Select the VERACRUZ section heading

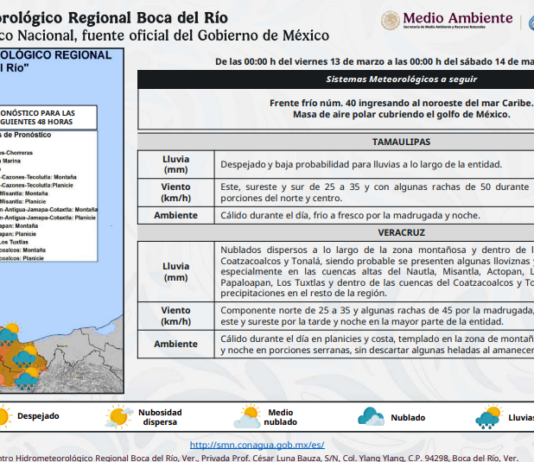point(401,233)
